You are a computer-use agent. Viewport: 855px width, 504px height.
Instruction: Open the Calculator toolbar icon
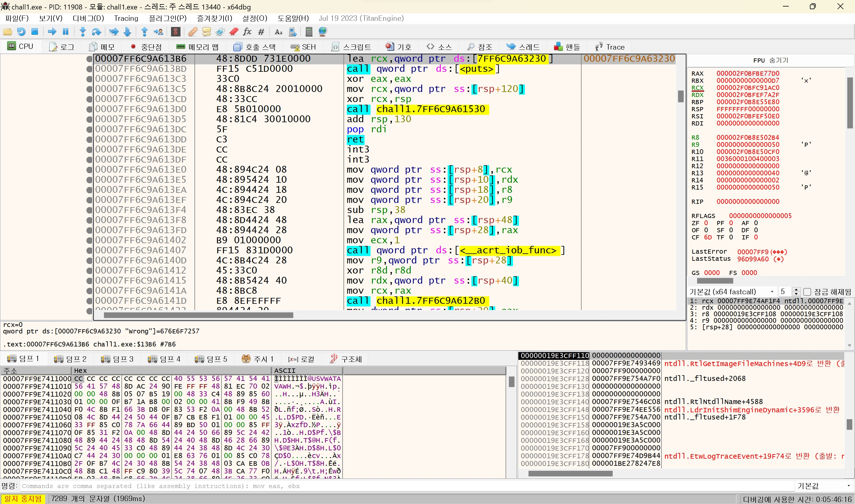(308, 32)
